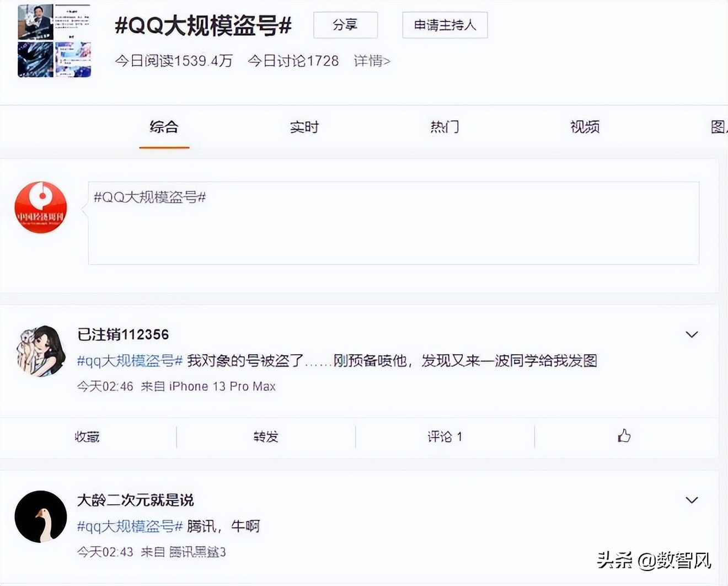Open topic details via 详情> link
The image size is (728, 586).
[x=372, y=61]
